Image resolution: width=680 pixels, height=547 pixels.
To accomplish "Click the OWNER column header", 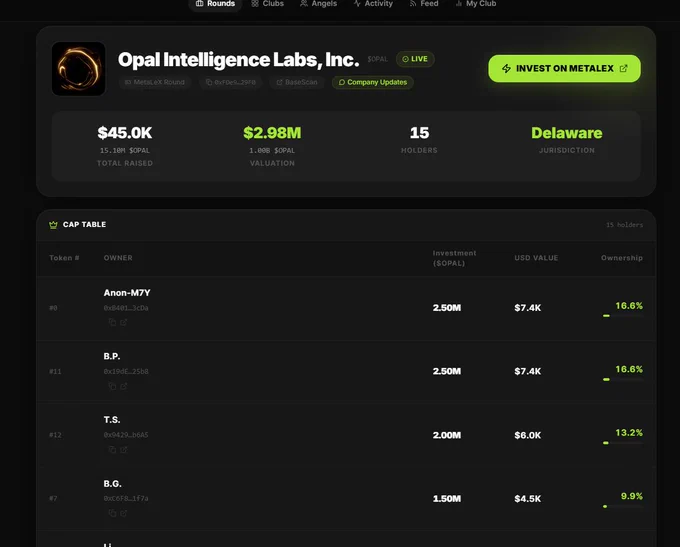I will click(118, 258).
